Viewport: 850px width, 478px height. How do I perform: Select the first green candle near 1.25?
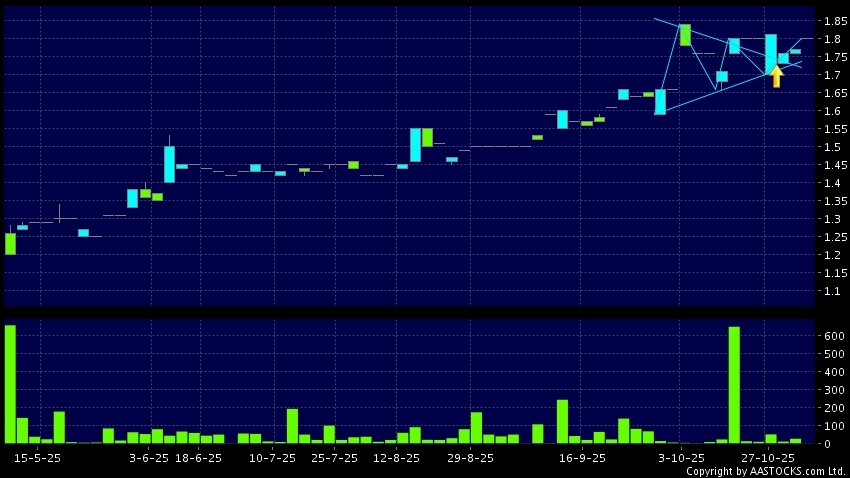pyautogui.click(x=10, y=244)
